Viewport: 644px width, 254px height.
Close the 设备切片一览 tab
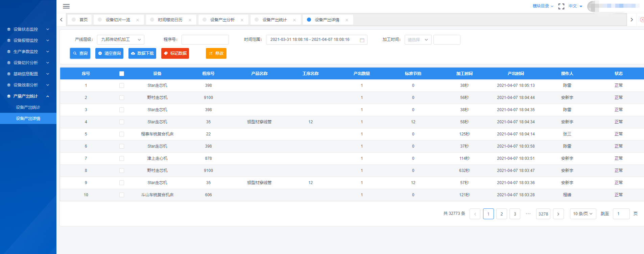pos(138,20)
